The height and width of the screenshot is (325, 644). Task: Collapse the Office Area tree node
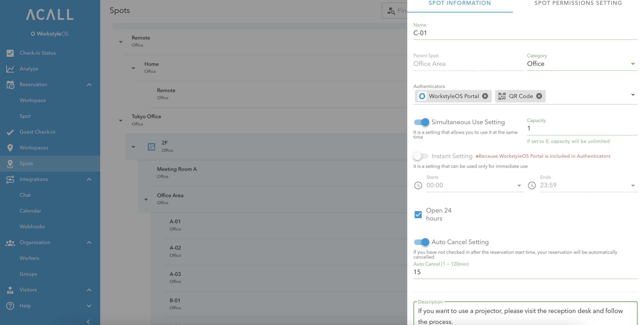146,200
